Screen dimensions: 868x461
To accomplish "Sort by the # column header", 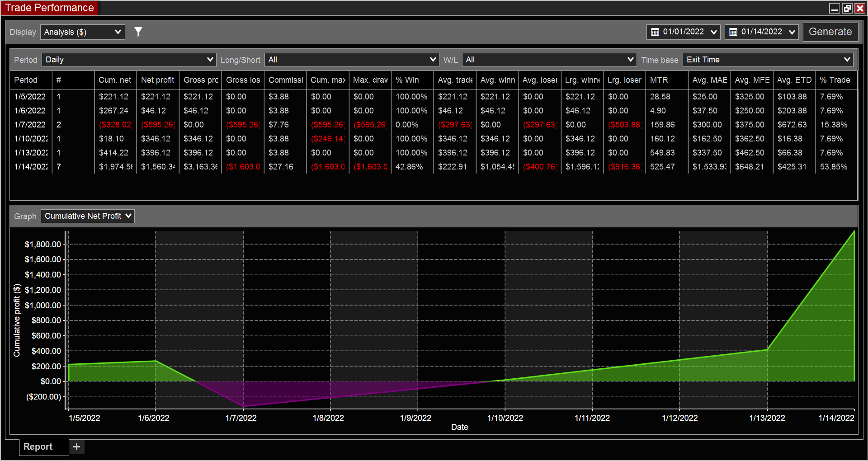I will point(73,80).
